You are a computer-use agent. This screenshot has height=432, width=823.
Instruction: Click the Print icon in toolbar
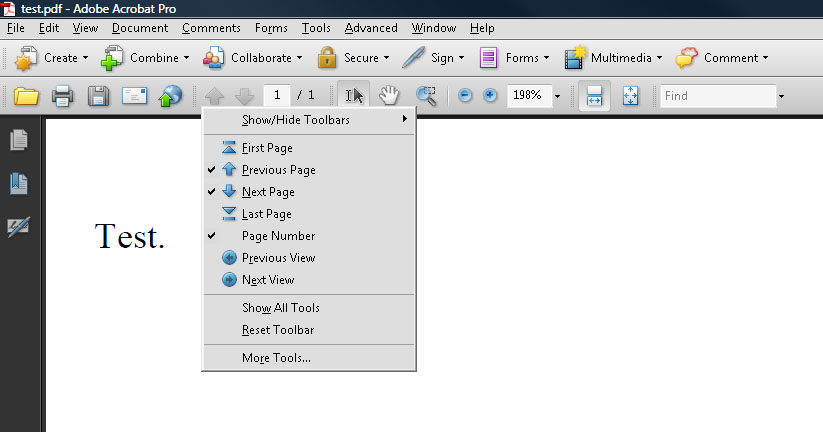pyautogui.click(x=61, y=96)
